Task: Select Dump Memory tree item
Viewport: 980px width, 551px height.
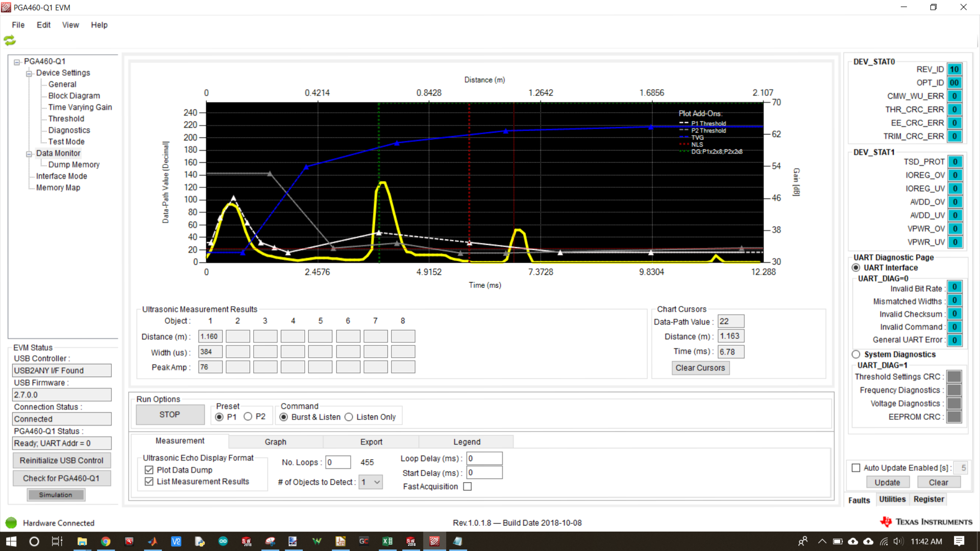Action: (74, 165)
